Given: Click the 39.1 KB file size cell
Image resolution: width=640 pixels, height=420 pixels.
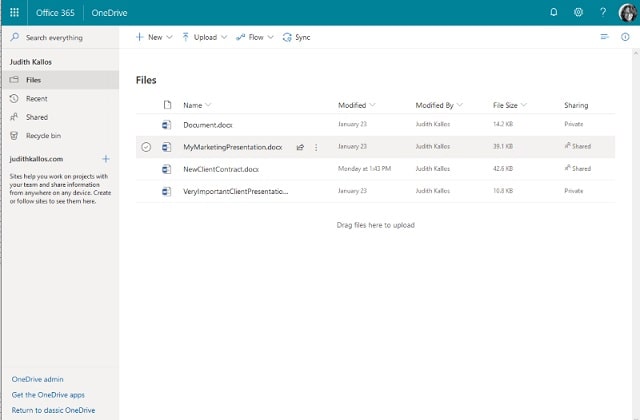Looking at the screenshot, I should pos(503,146).
